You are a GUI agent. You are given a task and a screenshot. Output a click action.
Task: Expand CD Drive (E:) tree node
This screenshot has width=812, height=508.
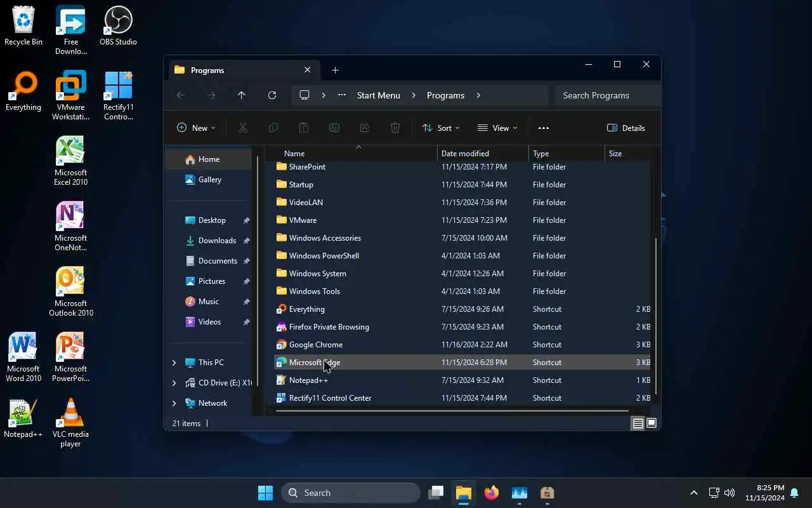tap(174, 383)
